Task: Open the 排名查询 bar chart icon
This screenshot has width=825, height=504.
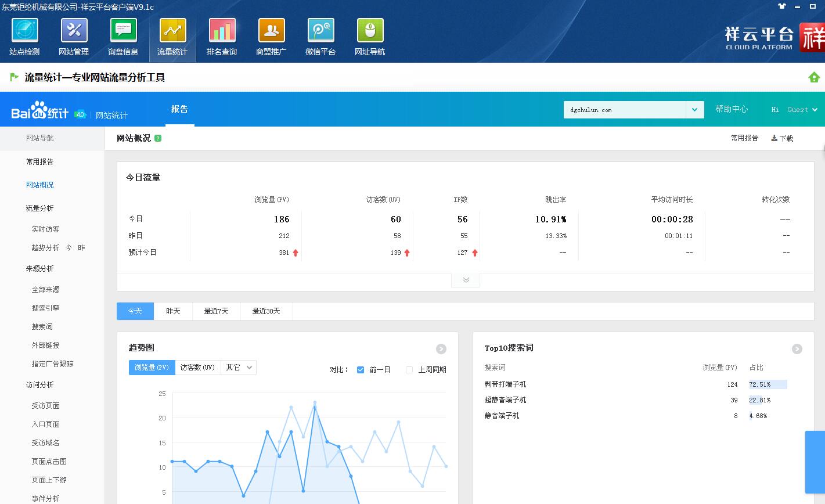Action: point(222,30)
